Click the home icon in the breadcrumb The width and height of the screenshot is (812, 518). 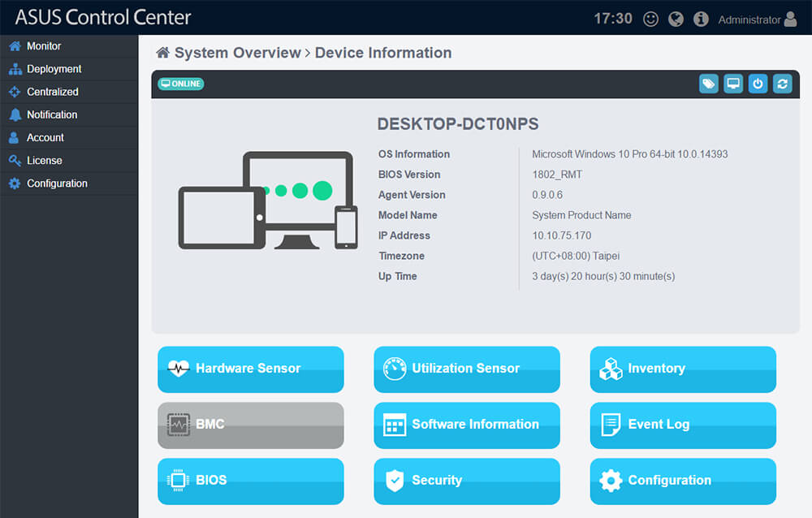point(162,52)
